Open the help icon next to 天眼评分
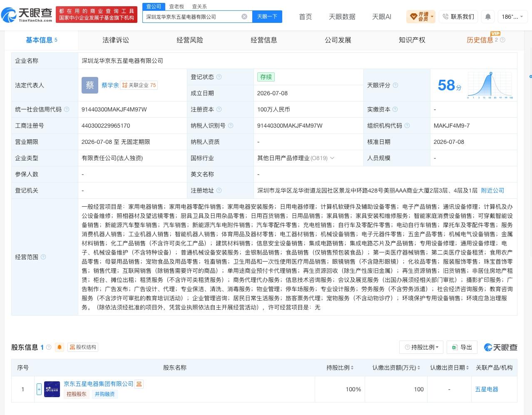The image size is (532, 415). coord(395,85)
